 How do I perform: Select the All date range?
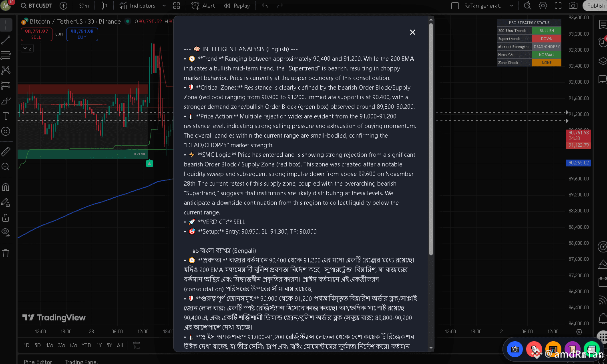[120, 345]
